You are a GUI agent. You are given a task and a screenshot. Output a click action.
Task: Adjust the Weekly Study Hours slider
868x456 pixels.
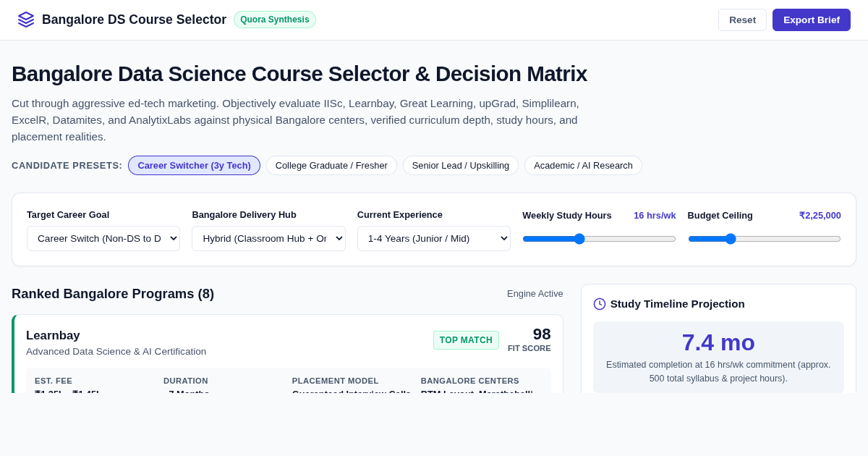pos(599,239)
